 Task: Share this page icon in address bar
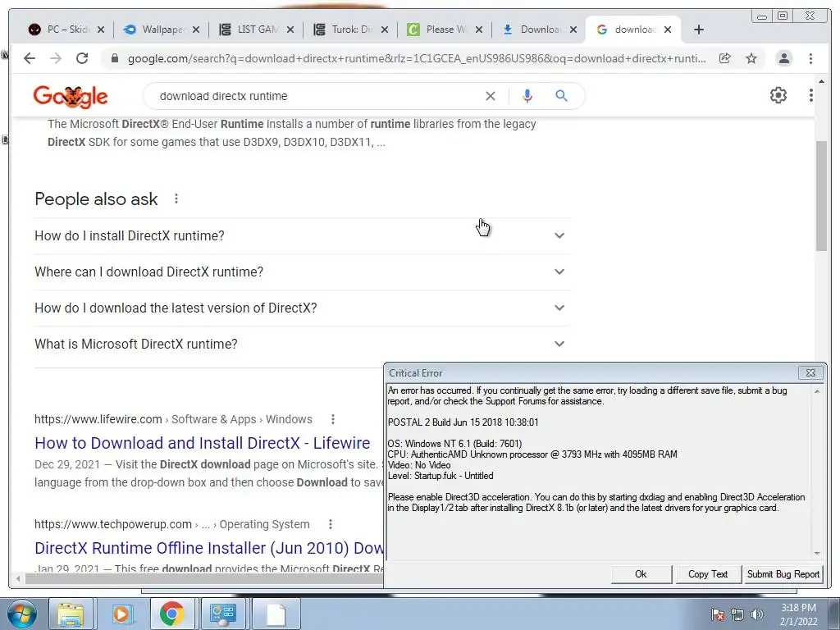pyautogui.click(x=725, y=58)
